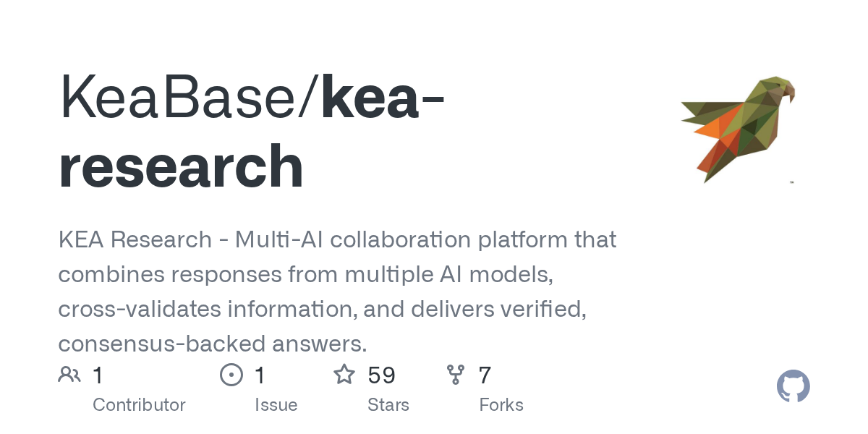868x434 pixels.
Task: Click the "cross-validates information" phrase
Action: pyautogui.click(x=207, y=309)
